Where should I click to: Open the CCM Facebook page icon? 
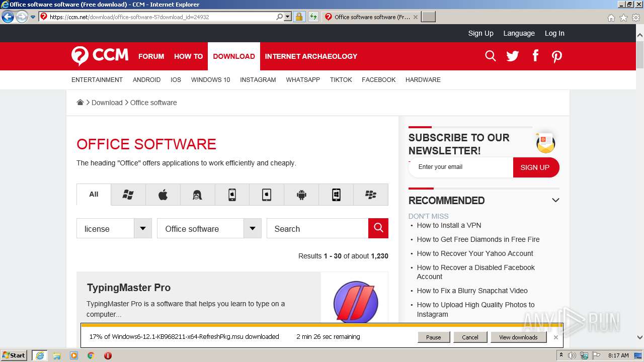(535, 56)
